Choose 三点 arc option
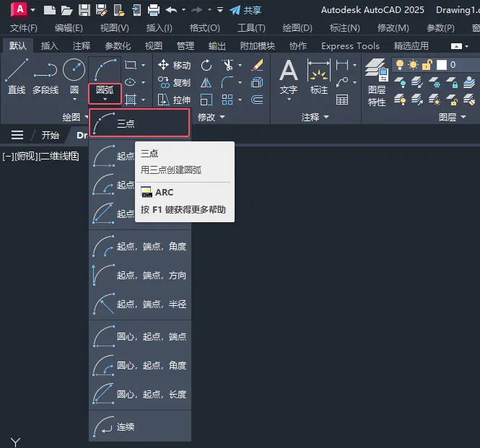This screenshot has height=448, width=480. click(139, 123)
